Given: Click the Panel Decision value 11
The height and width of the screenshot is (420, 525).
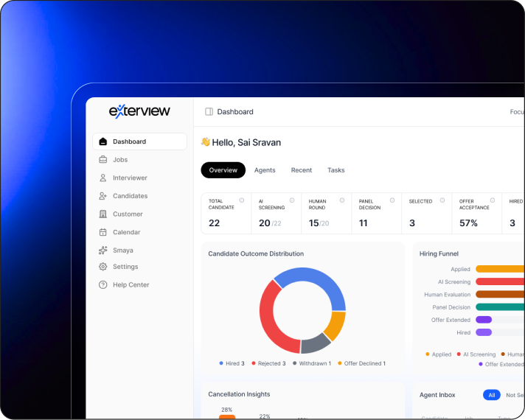Looking at the screenshot, I should 364,223.
